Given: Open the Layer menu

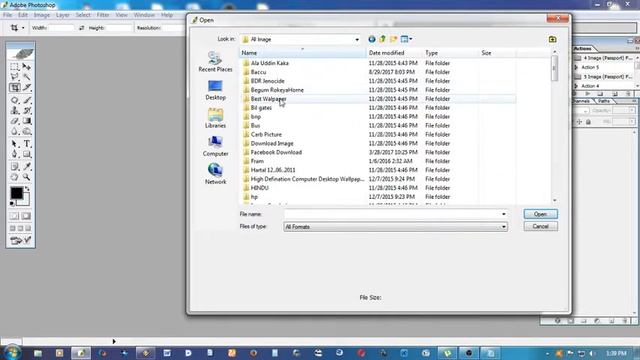Looking at the screenshot, I should (62, 15).
